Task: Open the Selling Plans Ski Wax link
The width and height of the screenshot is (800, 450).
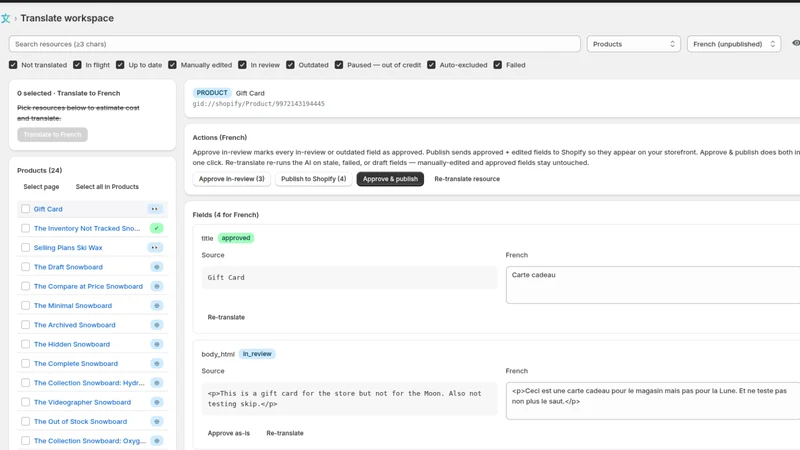Action: pyautogui.click(x=68, y=248)
